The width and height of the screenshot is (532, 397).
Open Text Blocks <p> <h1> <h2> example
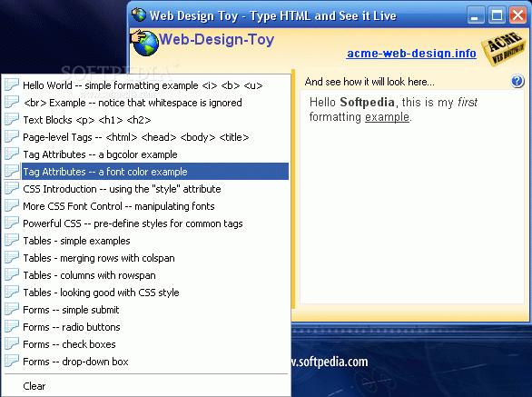click(146, 120)
